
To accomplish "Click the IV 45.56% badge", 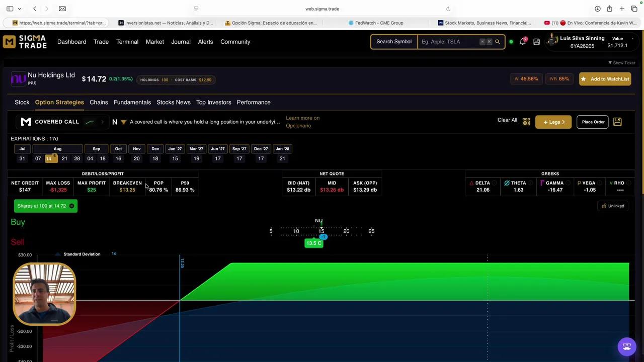I will point(526,79).
